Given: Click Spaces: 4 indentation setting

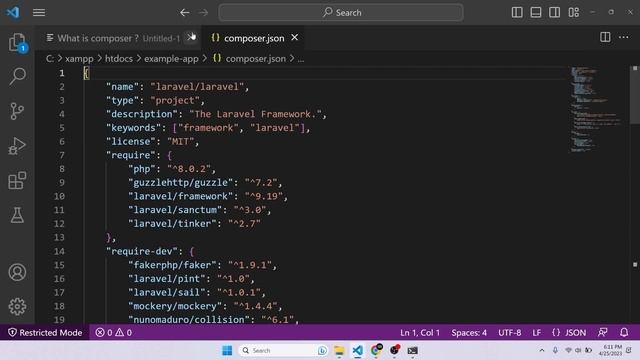Looking at the screenshot, I should tap(469, 333).
